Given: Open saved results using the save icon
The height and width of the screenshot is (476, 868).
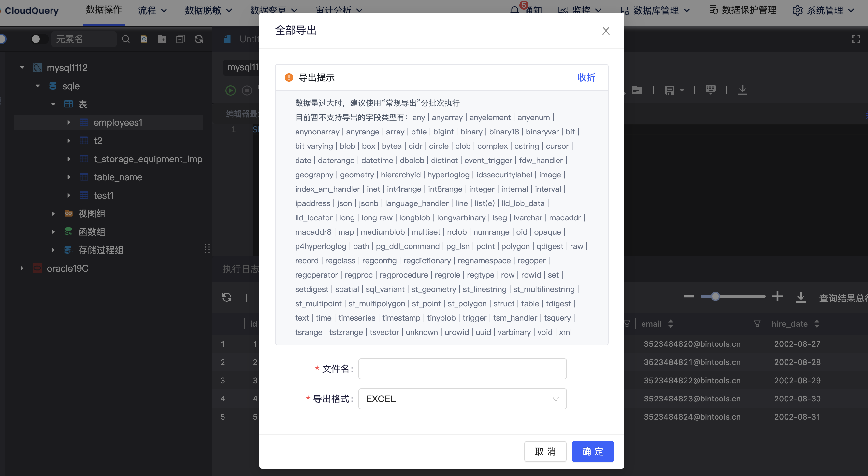Looking at the screenshot, I should (671, 90).
